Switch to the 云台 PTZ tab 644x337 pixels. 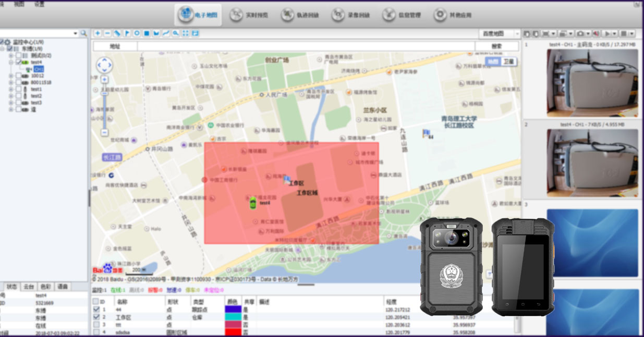pyautogui.click(x=29, y=287)
